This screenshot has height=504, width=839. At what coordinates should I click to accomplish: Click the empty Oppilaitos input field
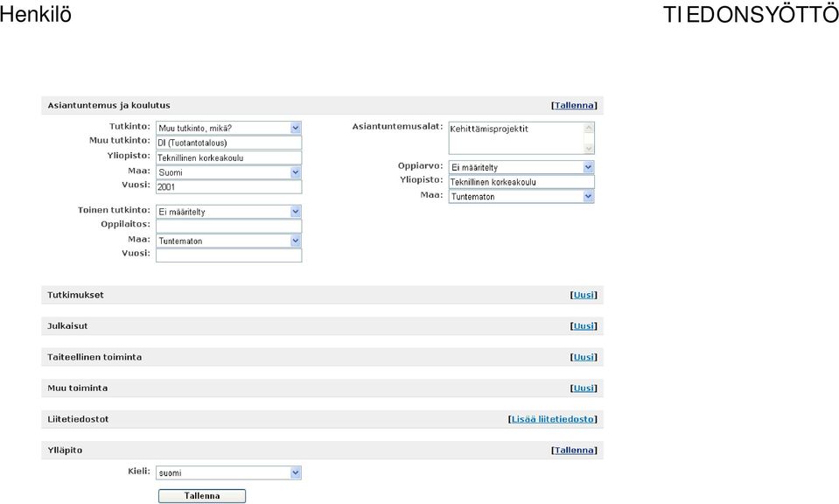point(228,227)
